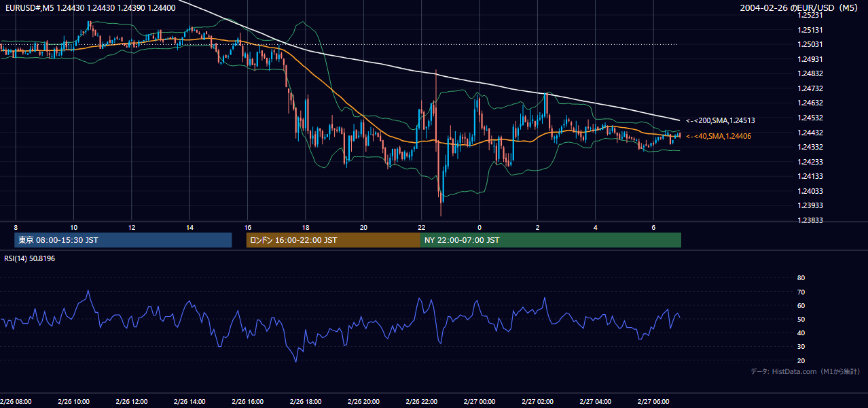The height and width of the screenshot is (408, 868).
Task: Click price axis value 1.24233
Action: tap(810, 162)
